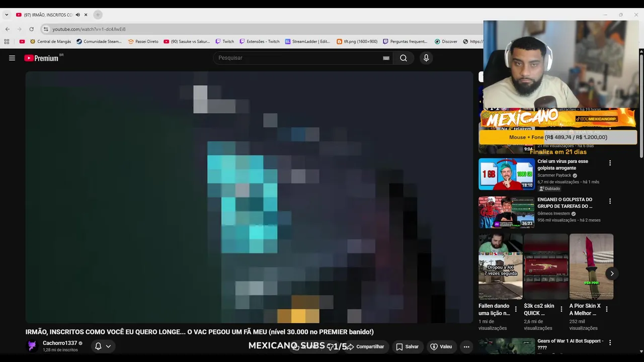Open the A Pior Skin X A Melhor short
Viewport: 644px width, 362px height.
(591, 266)
